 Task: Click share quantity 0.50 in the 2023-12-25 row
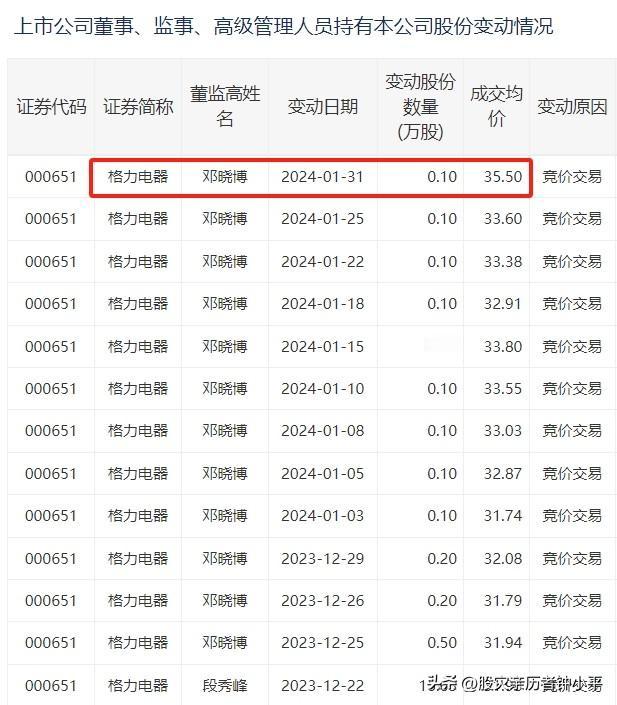click(442, 643)
